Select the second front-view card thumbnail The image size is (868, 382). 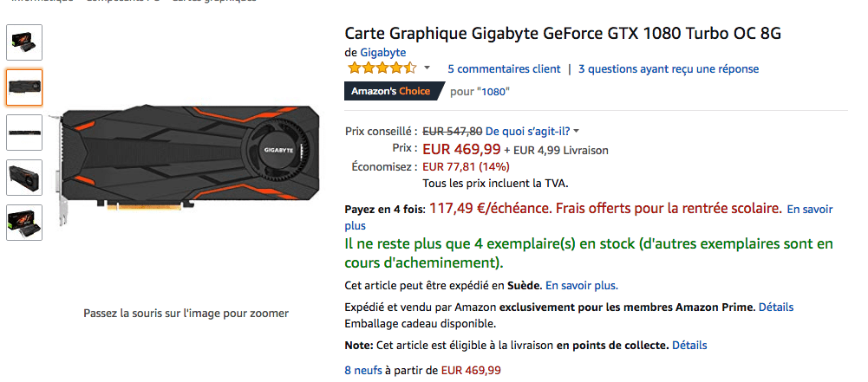[x=24, y=87]
